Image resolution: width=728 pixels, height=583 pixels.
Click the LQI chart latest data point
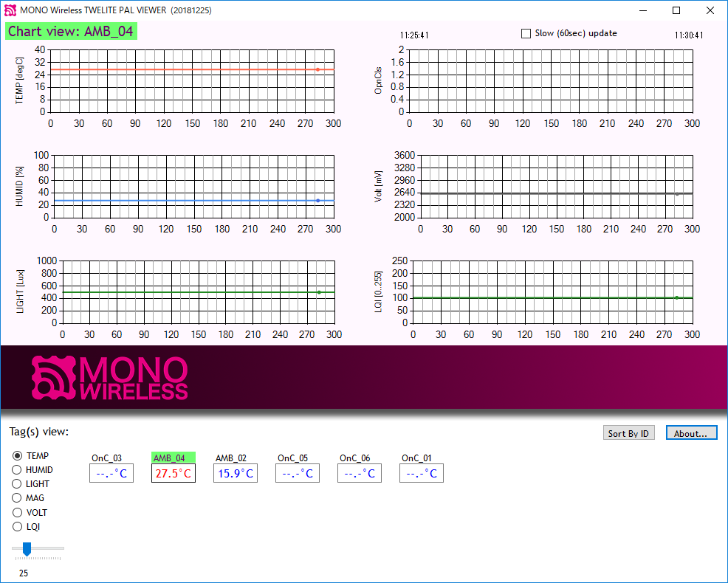point(676,298)
